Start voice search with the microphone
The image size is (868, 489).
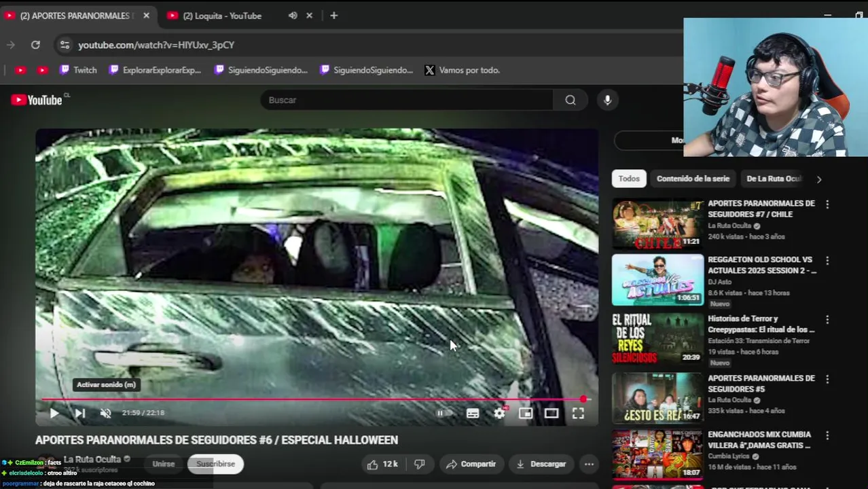(x=607, y=100)
